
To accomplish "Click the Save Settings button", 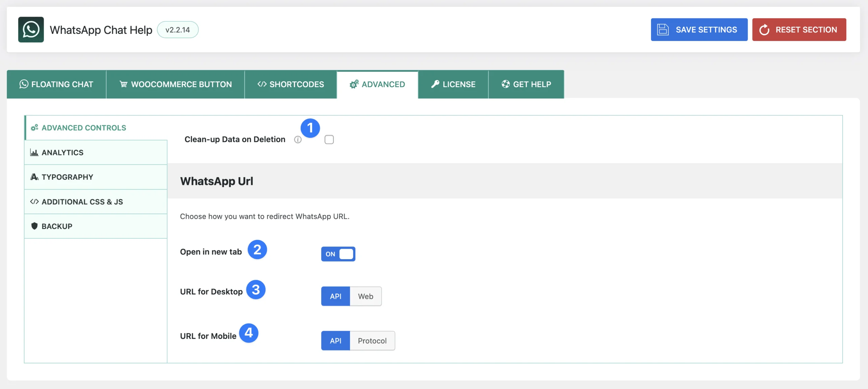I will [x=699, y=30].
